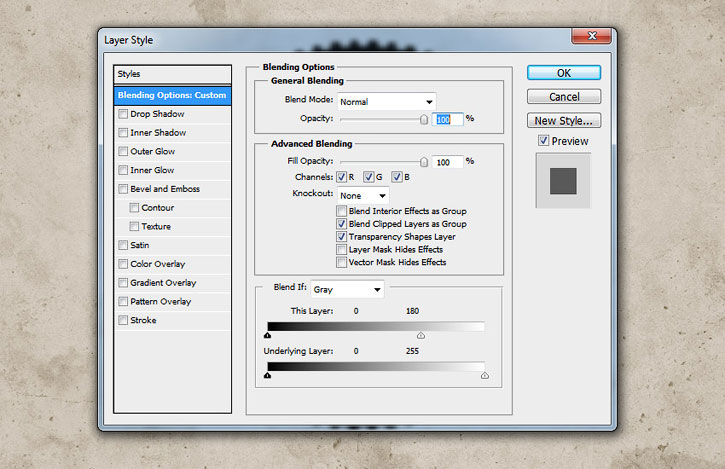Screen dimensions: 725x469
Task: Click the Fill Opacity slider handle
Action: (424, 162)
